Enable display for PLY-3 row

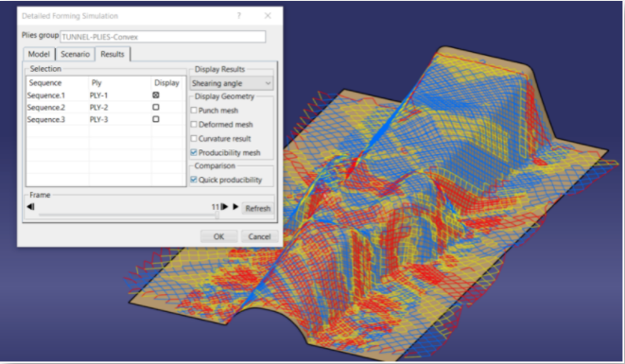pos(156,119)
